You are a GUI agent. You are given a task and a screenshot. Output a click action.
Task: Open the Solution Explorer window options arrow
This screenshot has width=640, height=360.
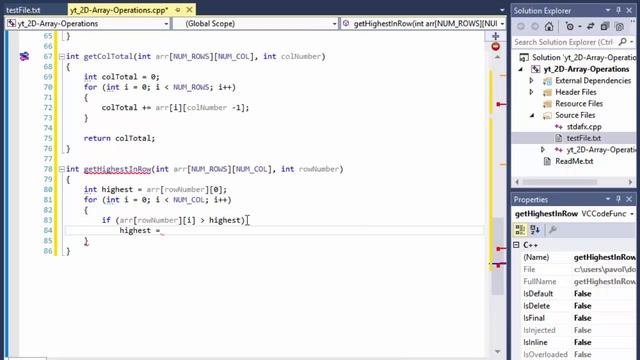pos(608,10)
